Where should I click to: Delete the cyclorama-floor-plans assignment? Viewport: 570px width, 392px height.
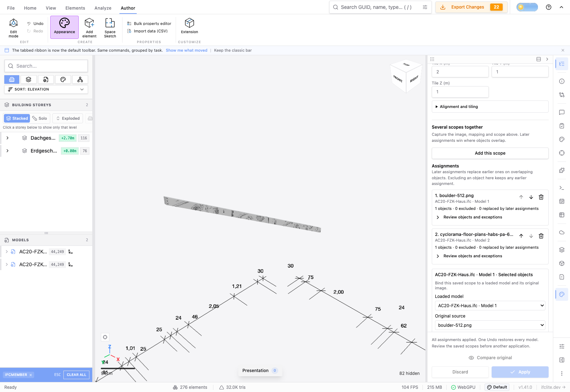541,236
